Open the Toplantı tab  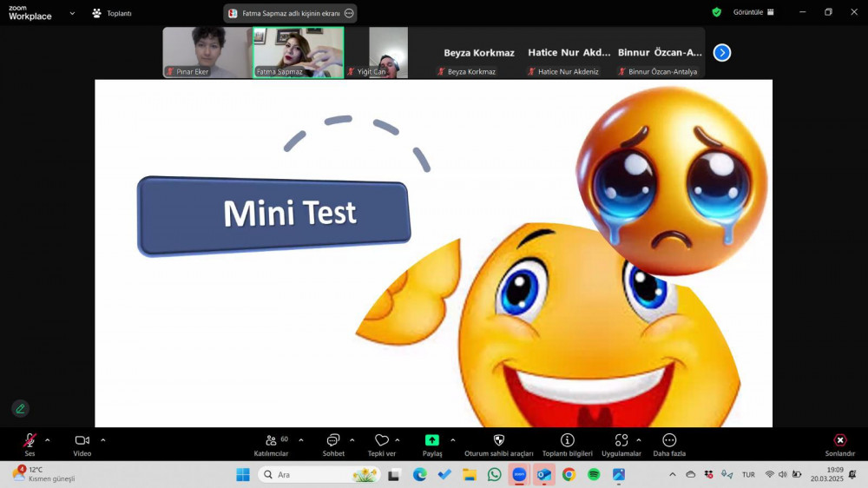pos(112,13)
